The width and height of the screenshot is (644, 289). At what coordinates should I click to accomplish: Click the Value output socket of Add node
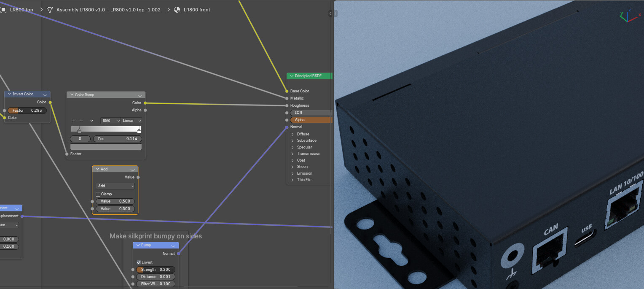point(138,177)
